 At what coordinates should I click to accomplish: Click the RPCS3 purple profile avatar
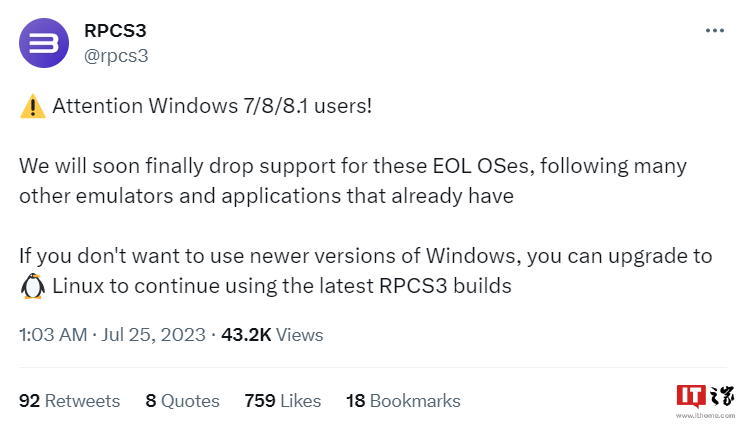[x=43, y=43]
